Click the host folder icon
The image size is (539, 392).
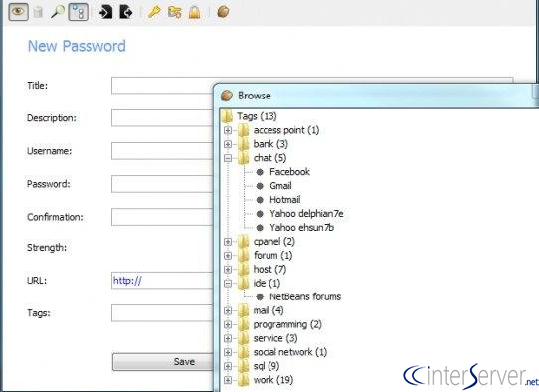[x=243, y=269]
